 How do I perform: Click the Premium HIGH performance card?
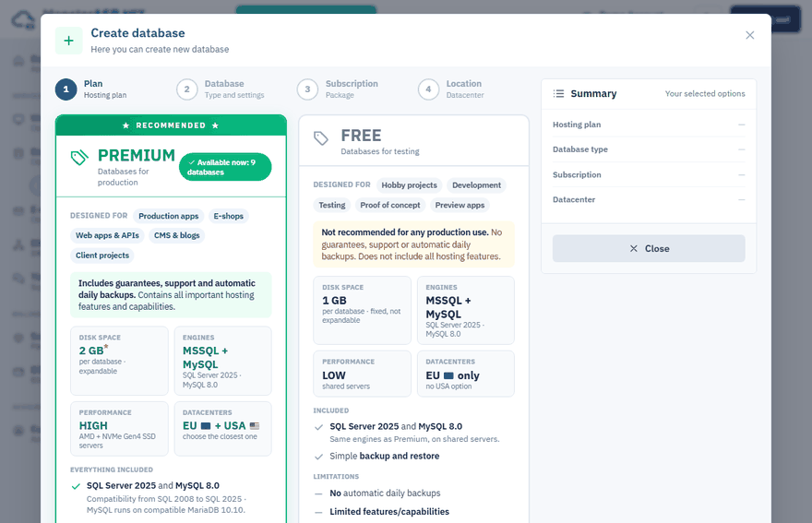point(119,429)
